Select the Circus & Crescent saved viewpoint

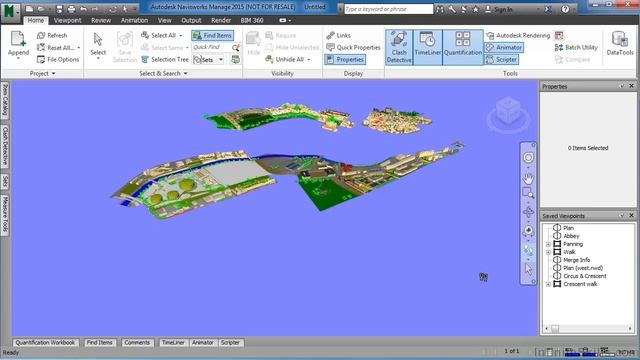[584, 276]
